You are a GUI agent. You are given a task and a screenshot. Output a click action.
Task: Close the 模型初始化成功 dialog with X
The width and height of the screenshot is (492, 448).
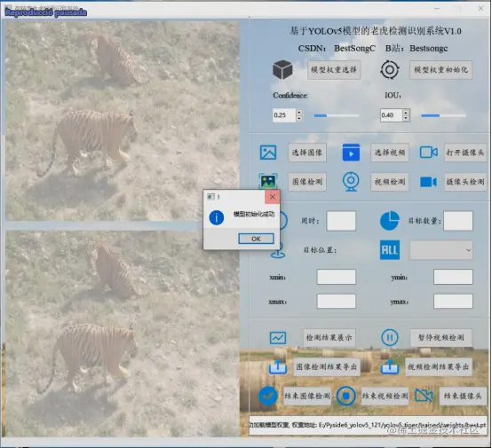click(x=273, y=197)
